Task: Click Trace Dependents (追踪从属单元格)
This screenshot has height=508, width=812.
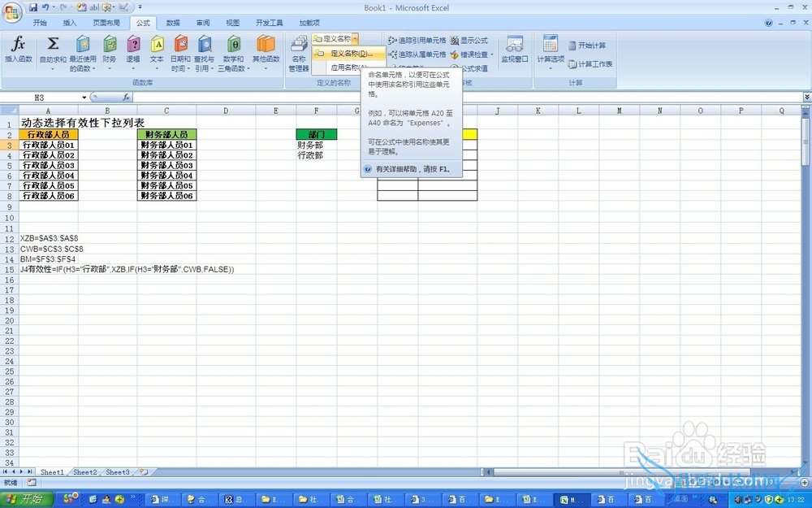Action: (417, 54)
